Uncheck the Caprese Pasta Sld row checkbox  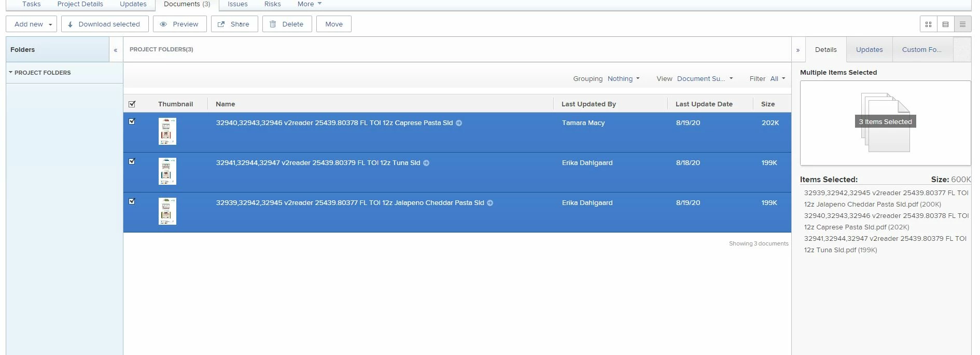[132, 121]
